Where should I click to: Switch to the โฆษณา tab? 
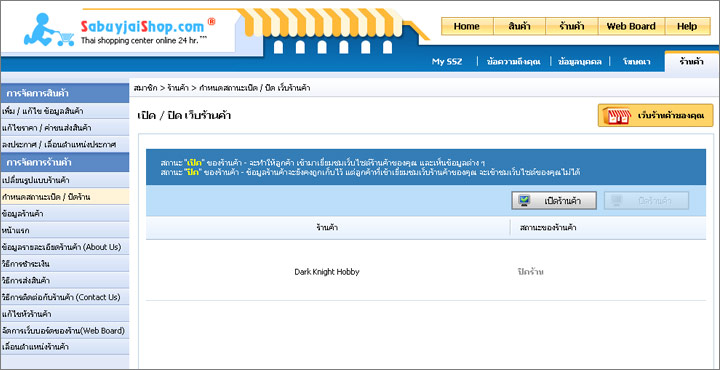click(x=636, y=62)
